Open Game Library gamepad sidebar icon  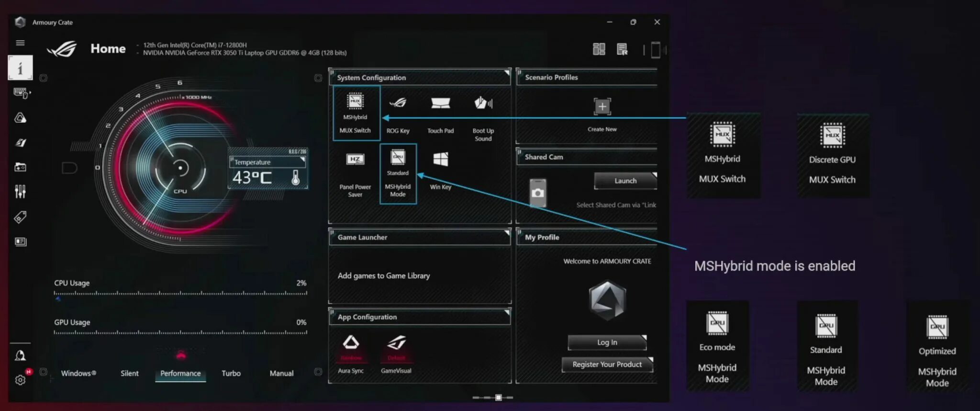coord(20,167)
